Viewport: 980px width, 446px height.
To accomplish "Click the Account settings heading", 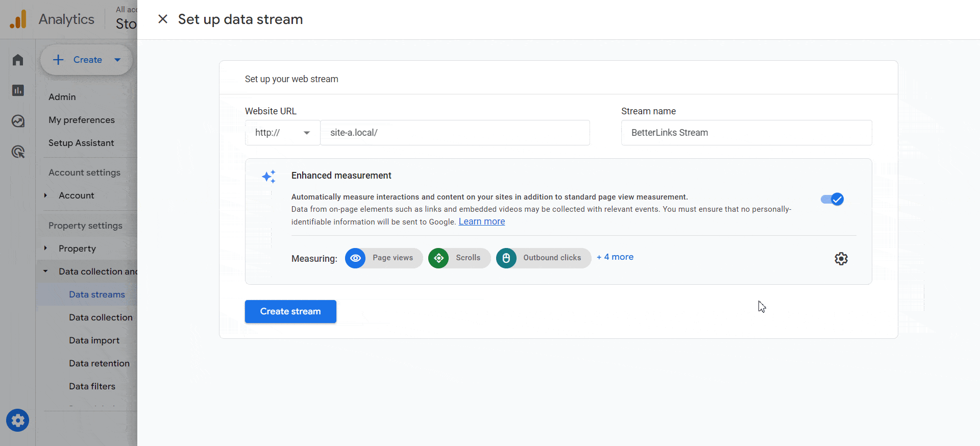I will 85,172.
